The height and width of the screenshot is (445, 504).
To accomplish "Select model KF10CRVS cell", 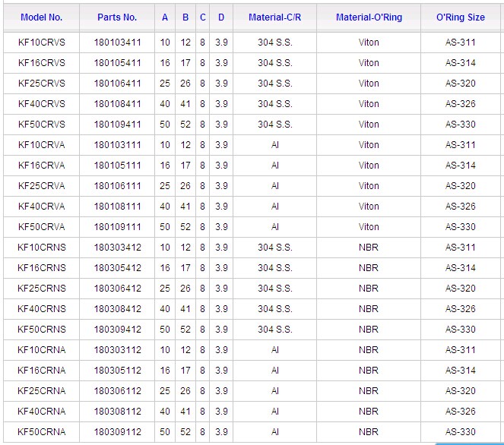I will tap(42, 43).
